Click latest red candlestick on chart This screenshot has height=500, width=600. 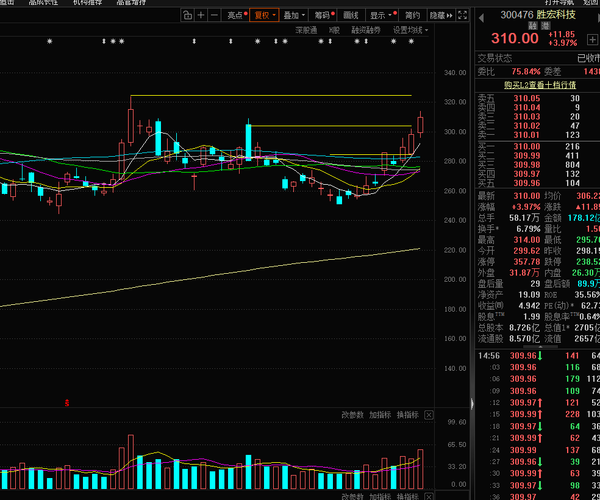pos(420,125)
